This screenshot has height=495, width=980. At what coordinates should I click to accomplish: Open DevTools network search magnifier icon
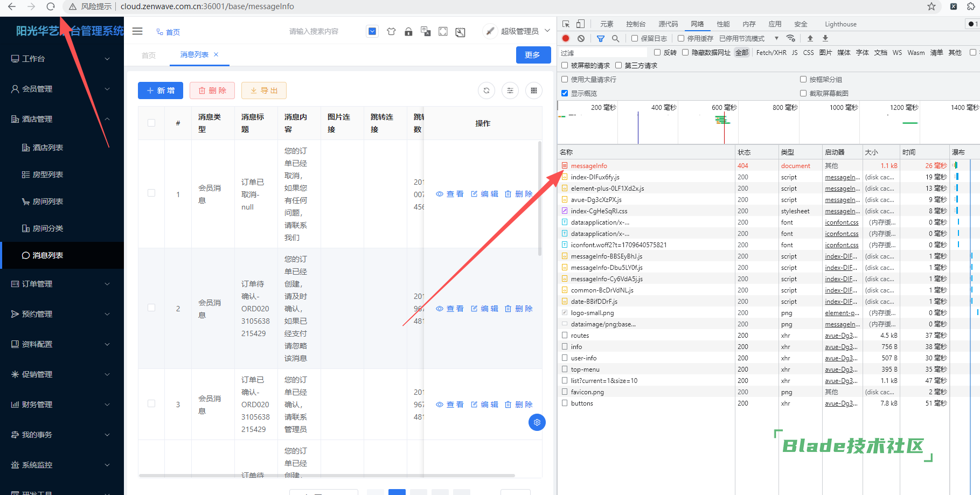coord(615,38)
